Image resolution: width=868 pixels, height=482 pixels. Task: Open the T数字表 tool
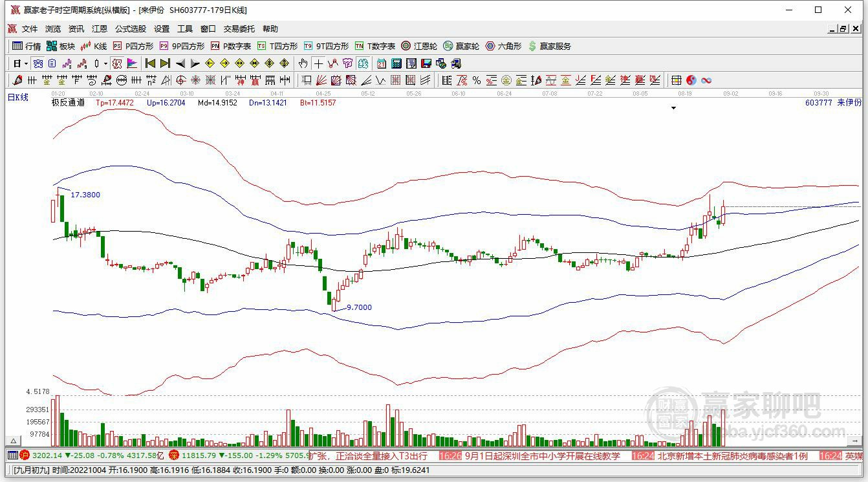point(375,46)
